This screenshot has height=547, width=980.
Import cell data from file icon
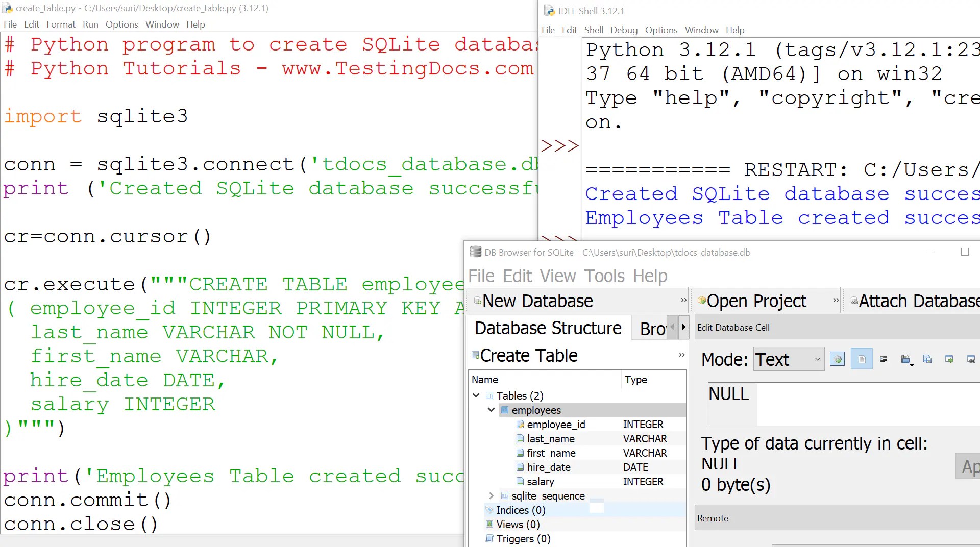point(906,359)
